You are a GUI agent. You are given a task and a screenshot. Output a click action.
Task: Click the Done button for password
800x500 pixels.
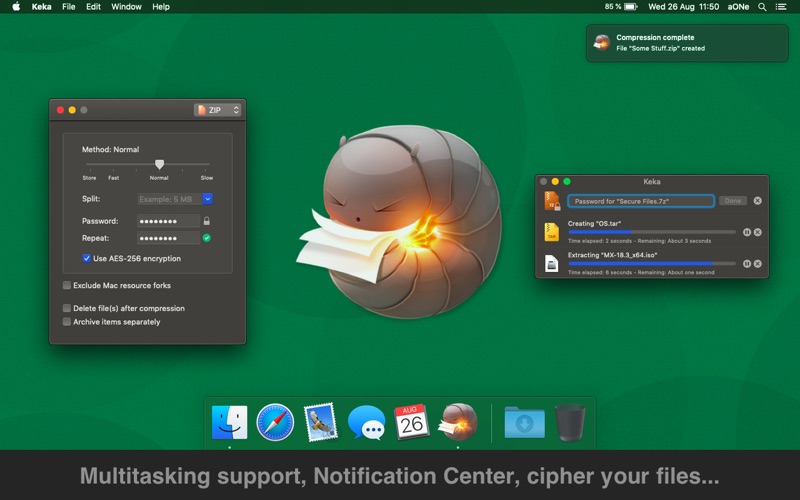coord(733,201)
